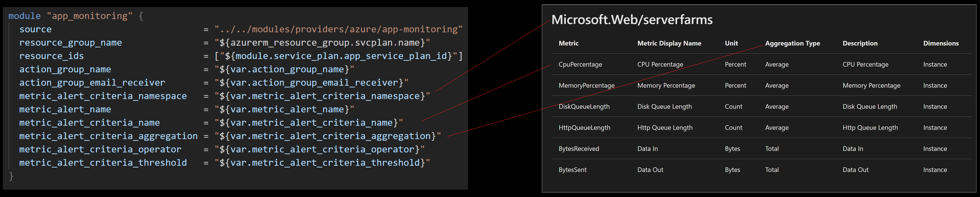Screen dimensions: 980x197
Task: Select the var.metric_alert_criteria_threshold value
Action: pyautogui.click(x=322, y=163)
